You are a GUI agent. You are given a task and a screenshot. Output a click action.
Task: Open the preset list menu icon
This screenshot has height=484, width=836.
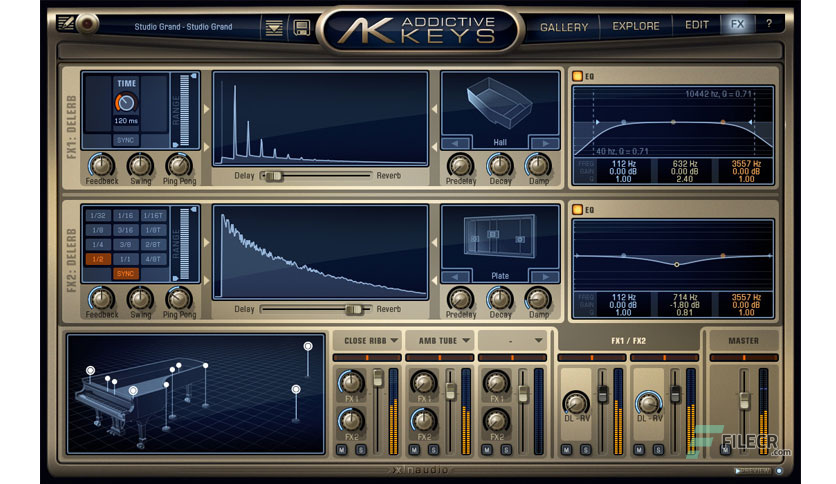coord(274,27)
